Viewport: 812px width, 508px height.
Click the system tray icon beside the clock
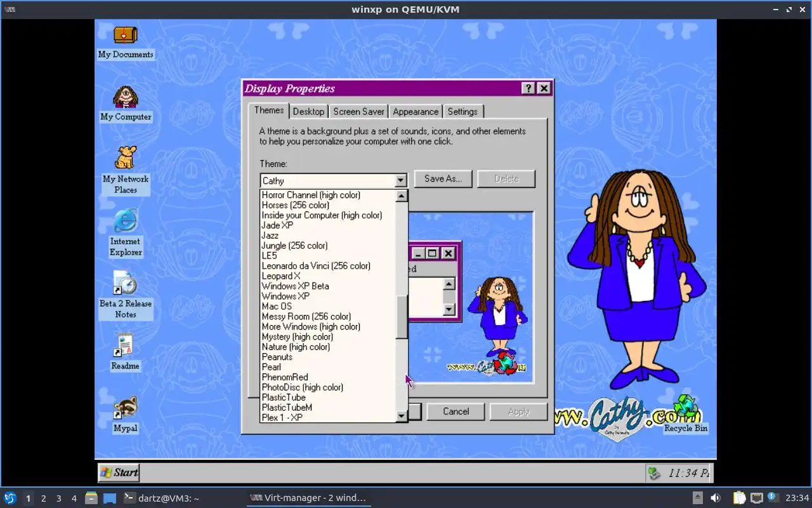[654, 473]
